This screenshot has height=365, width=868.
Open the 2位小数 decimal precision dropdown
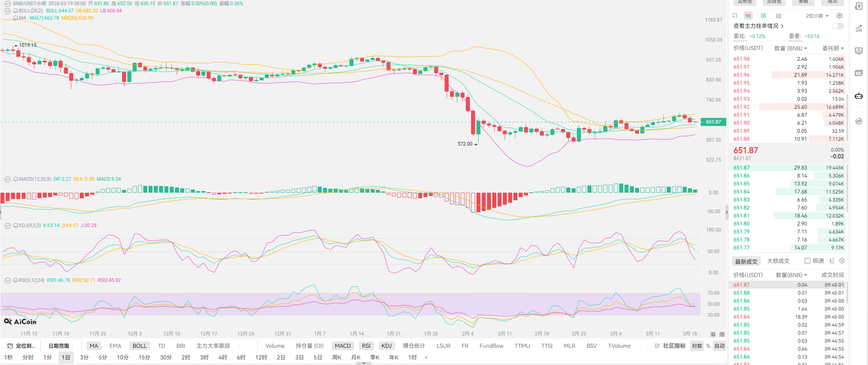(817, 16)
